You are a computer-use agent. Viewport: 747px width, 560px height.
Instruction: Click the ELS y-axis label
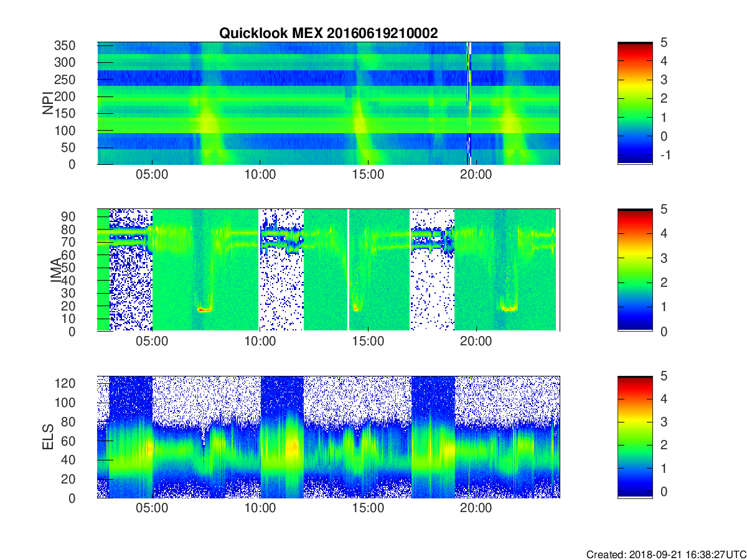pyautogui.click(x=48, y=437)
